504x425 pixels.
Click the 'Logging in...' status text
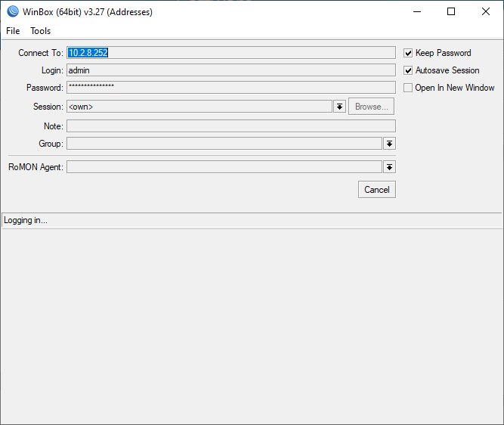point(26,220)
